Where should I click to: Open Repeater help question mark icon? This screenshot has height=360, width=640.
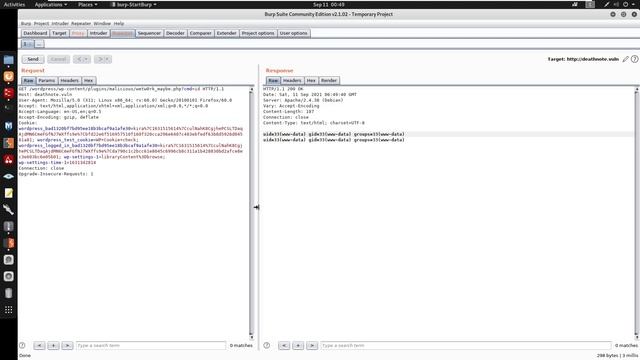[x=634, y=59]
